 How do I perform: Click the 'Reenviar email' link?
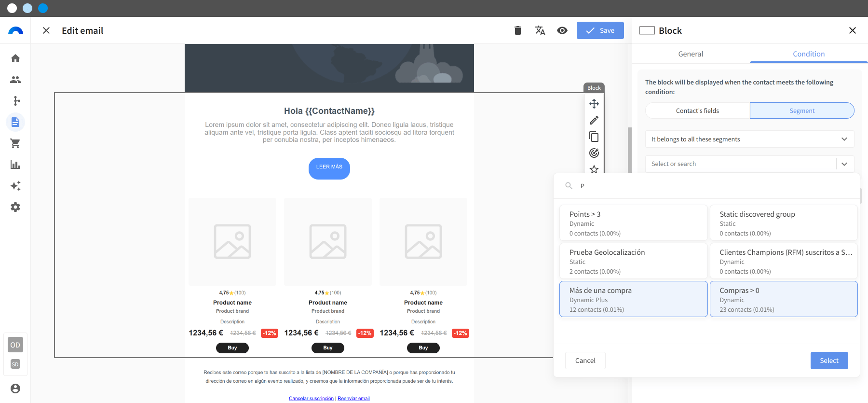(x=353, y=399)
